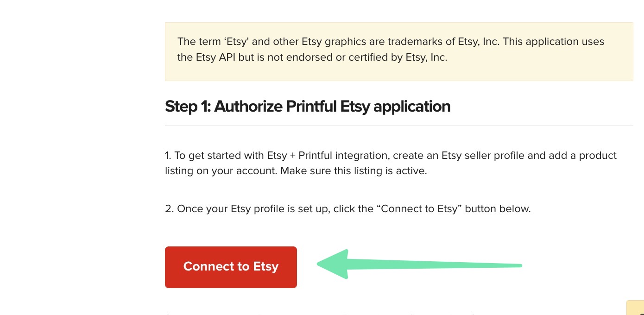Click the green arrow pointing at the button
Screen dimensions: 644x315
point(417,265)
